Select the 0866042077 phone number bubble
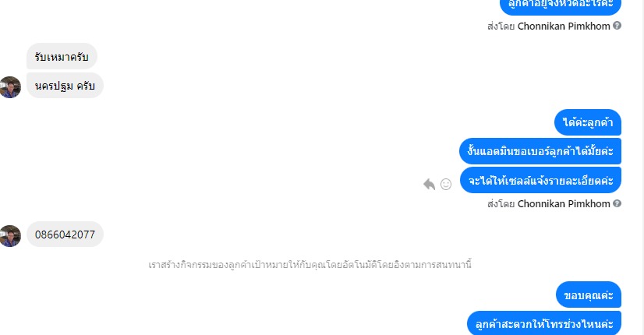Viewport: 644px width, 335px height. tap(65, 235)
